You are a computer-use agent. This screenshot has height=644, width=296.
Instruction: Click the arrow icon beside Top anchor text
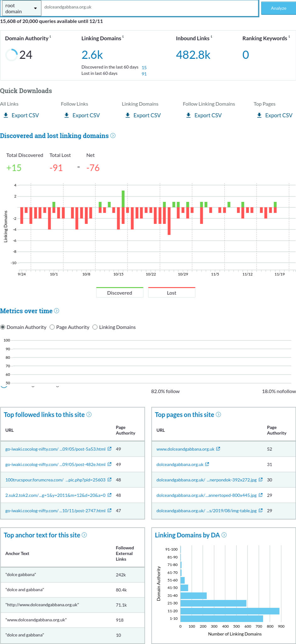click(x=84, y=535)
